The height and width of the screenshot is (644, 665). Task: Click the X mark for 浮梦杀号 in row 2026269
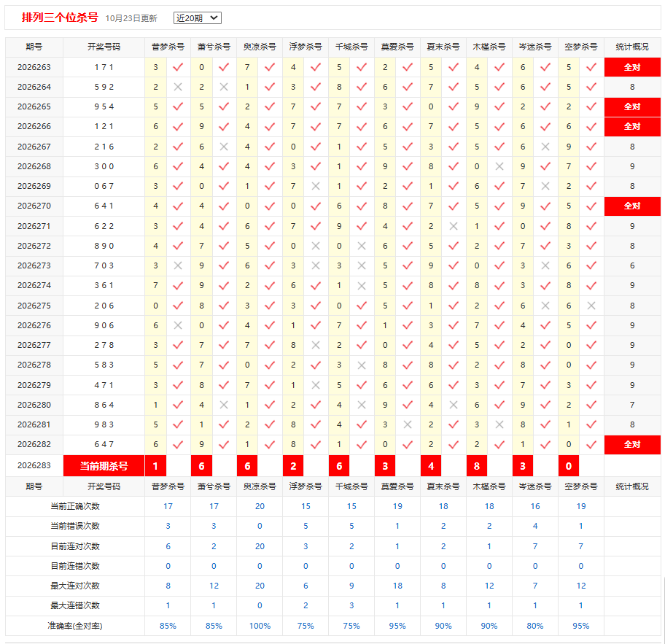(316, 186)
